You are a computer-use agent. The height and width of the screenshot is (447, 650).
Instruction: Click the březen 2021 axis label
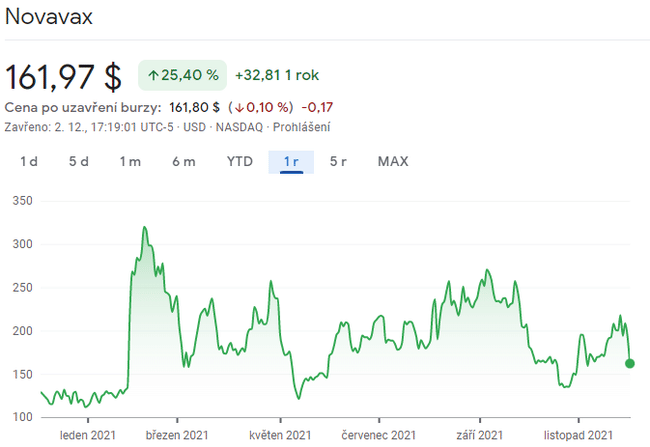[x=177, y=435]
